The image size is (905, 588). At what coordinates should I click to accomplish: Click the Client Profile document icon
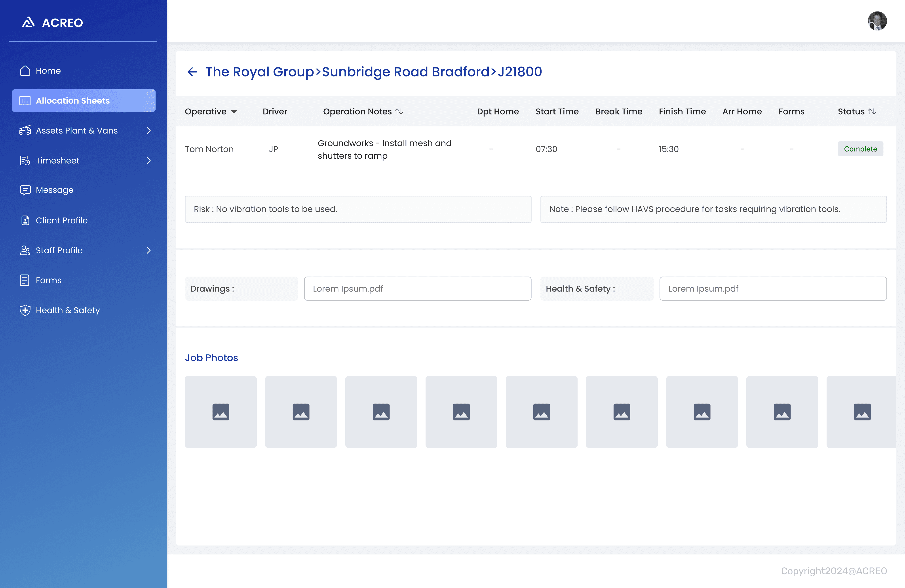[x=25, y=220]
